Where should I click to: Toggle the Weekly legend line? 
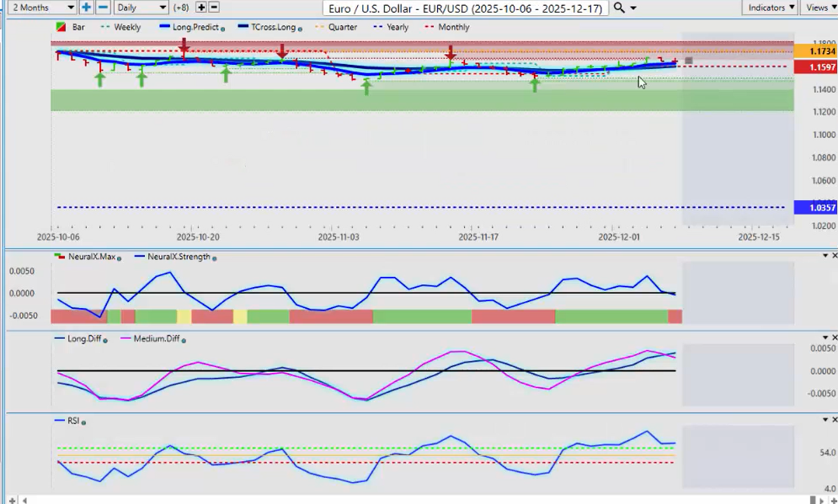point(126,27)
